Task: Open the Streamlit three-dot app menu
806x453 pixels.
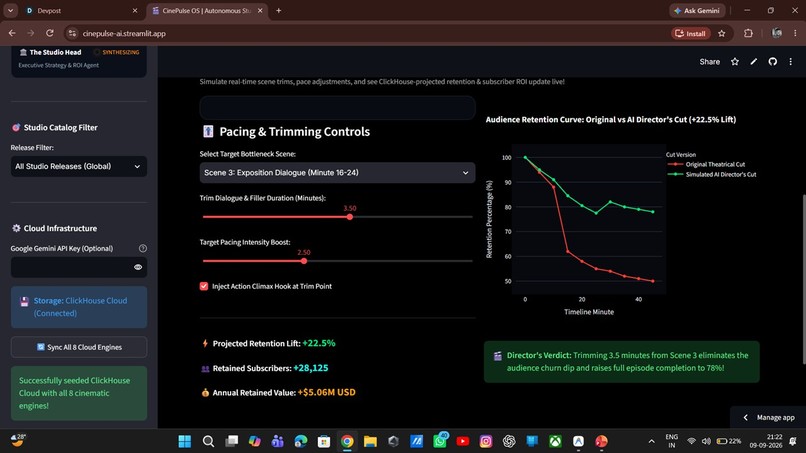Action: [791, 62]
